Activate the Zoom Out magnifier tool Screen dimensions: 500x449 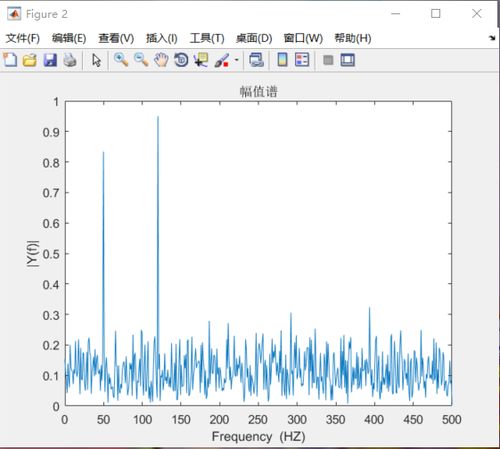141,60
